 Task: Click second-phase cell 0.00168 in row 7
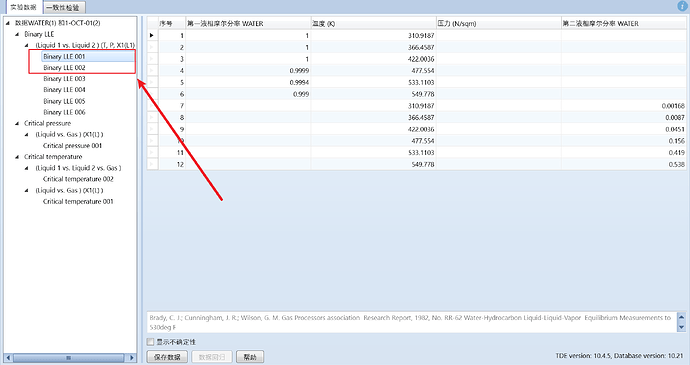tap(624, 106)
